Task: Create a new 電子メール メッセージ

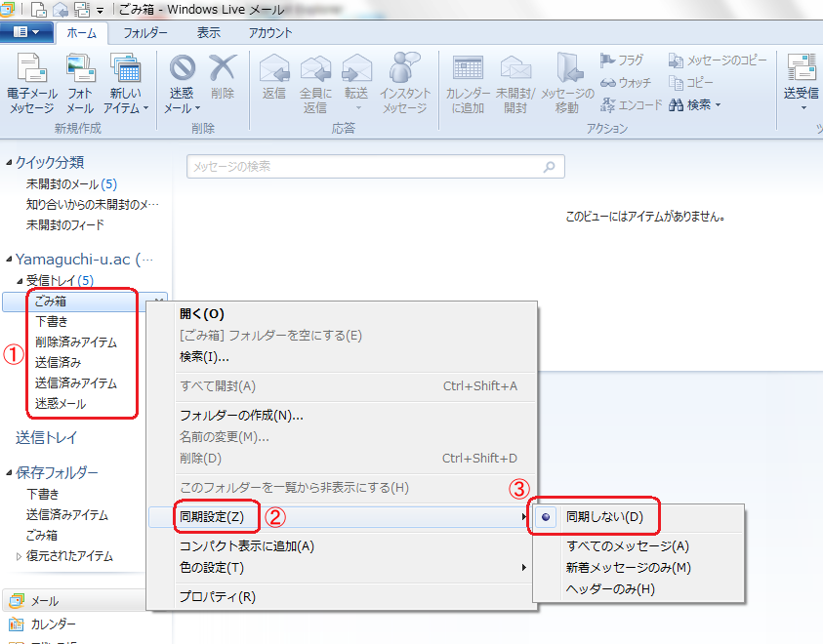Action: tap(32, 84)
